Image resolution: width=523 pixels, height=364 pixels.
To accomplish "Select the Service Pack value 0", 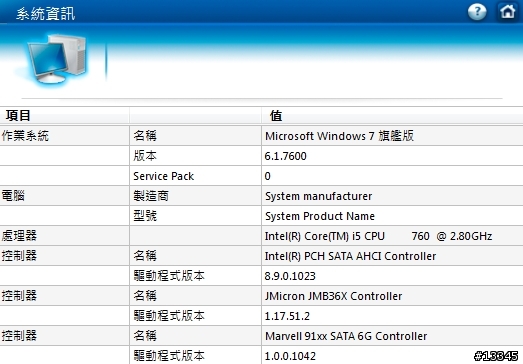I will 268,176.
